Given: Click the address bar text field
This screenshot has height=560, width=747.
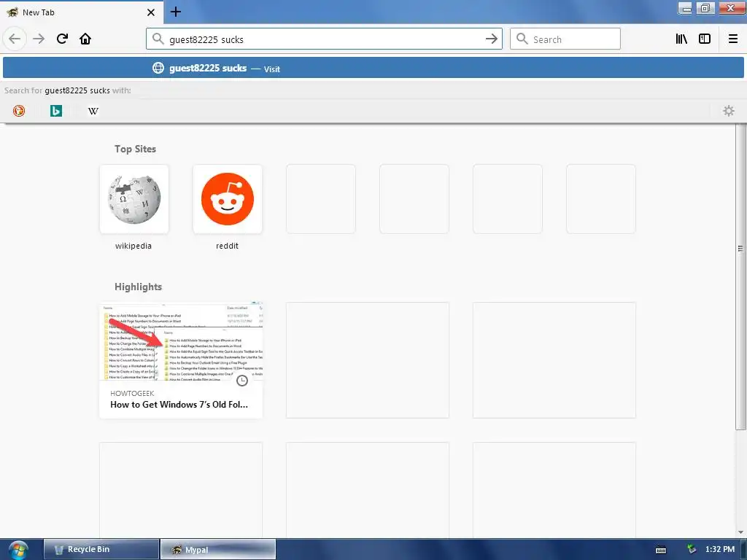Looking at the screenshot, I should (x=325, y=39).
